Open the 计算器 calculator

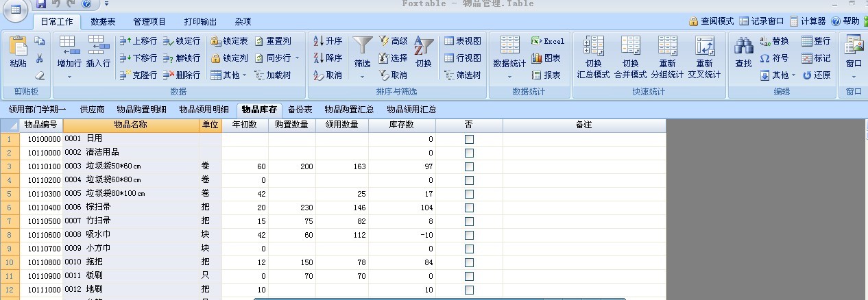pyautogui.click(x=808, y=21)
